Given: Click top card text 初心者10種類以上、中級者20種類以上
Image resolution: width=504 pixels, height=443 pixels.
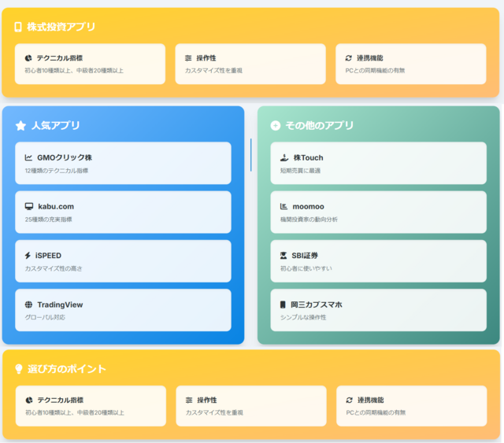Looking at the screenshot, I should pyautogui.click(x=74, y=71).
